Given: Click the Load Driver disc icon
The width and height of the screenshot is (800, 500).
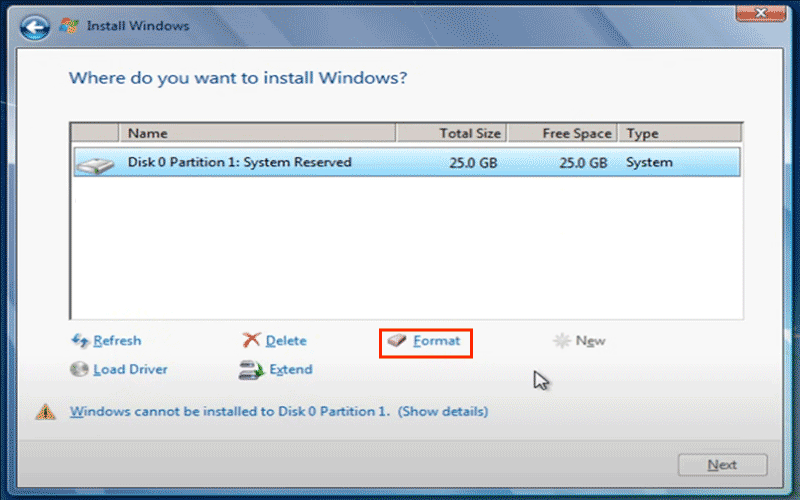Looking at the screenshot, I should (x=79, y=369).
